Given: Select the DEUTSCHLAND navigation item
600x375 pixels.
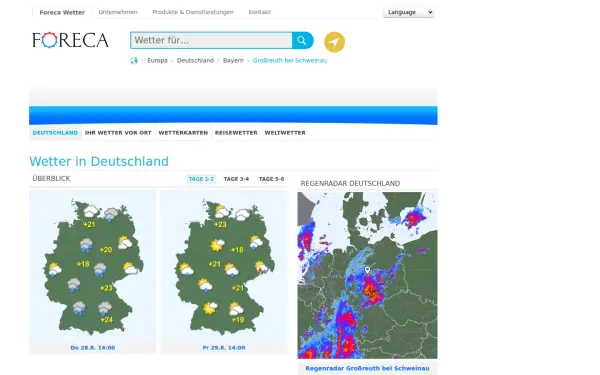Looking at the screenshot, I should click(55, 133).
